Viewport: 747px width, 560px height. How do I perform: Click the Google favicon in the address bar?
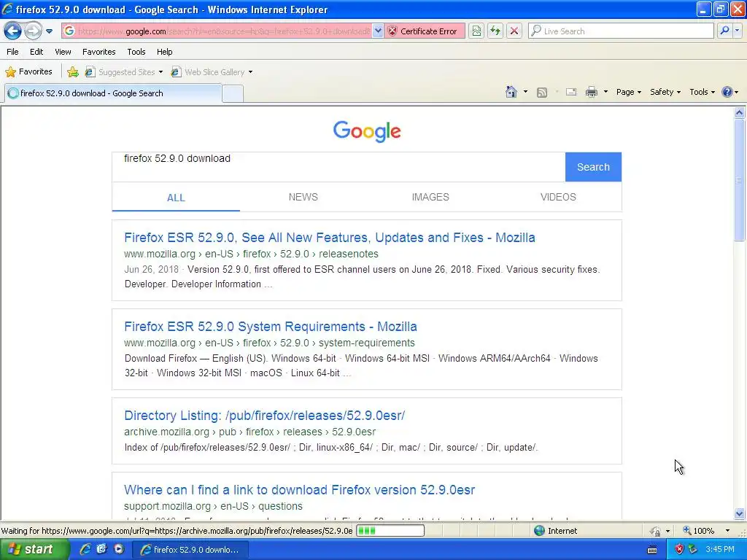click(69, 31)
